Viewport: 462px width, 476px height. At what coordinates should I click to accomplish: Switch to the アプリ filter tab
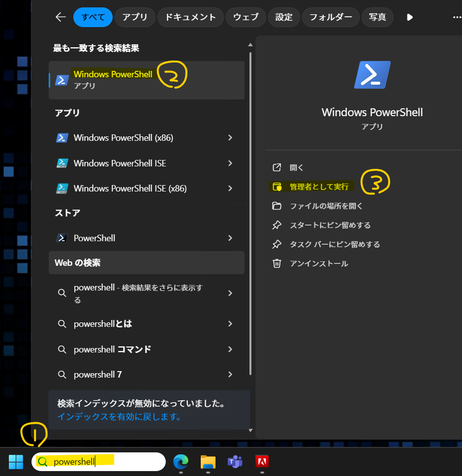pos(135,17)
